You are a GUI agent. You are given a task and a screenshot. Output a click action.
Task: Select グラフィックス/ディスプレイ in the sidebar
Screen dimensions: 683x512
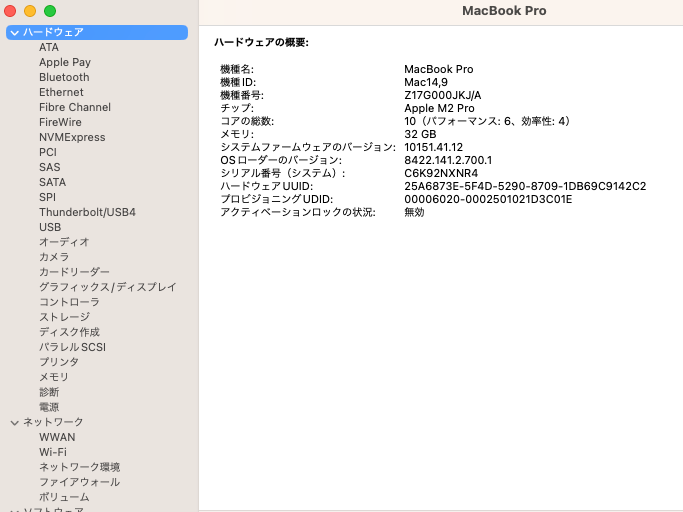[108, 287]
